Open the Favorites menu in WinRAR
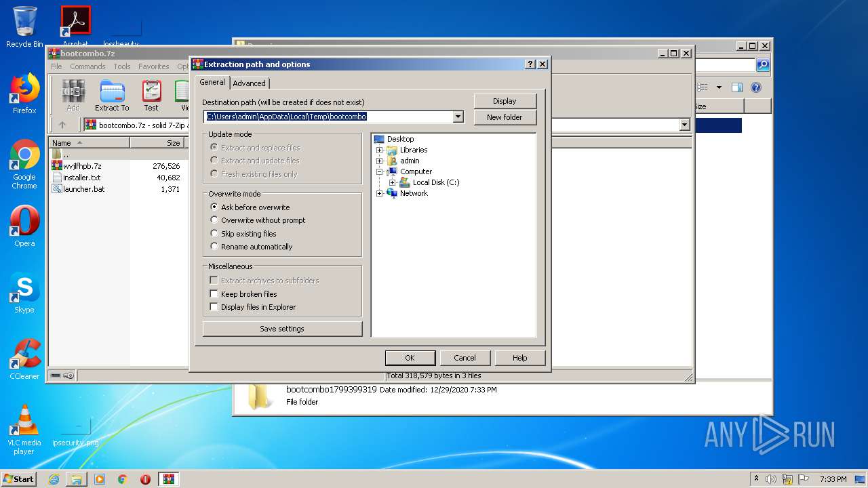Screen dimensions: 868x488 154,66
